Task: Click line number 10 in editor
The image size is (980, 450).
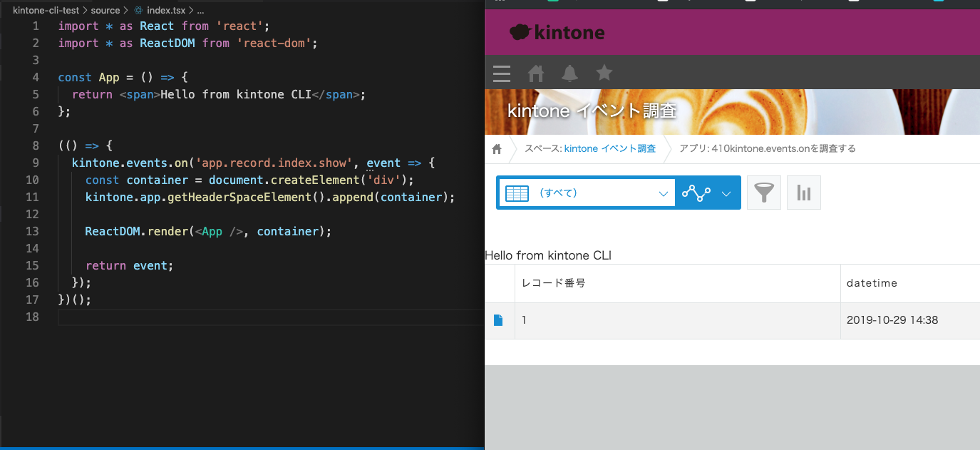Action: [33, 180]
